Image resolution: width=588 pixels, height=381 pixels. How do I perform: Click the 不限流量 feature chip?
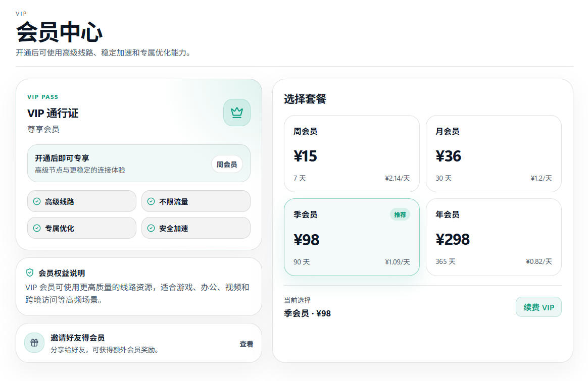196,201
